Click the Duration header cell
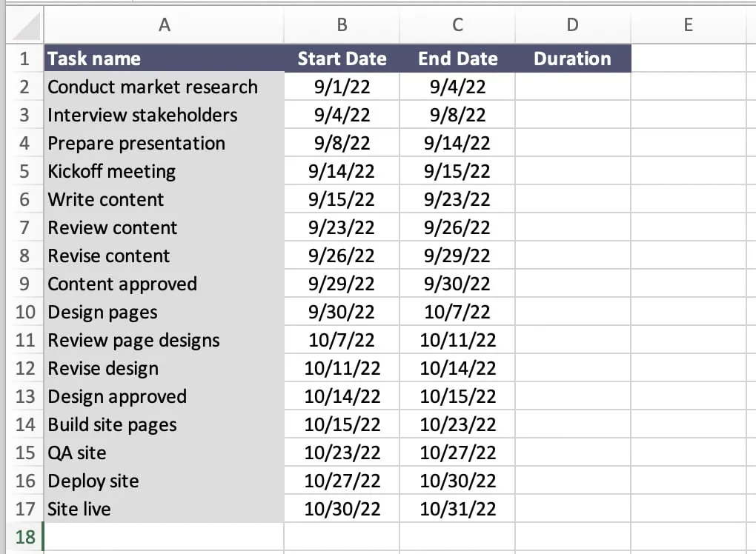The image size is (756, 554). 571,59
